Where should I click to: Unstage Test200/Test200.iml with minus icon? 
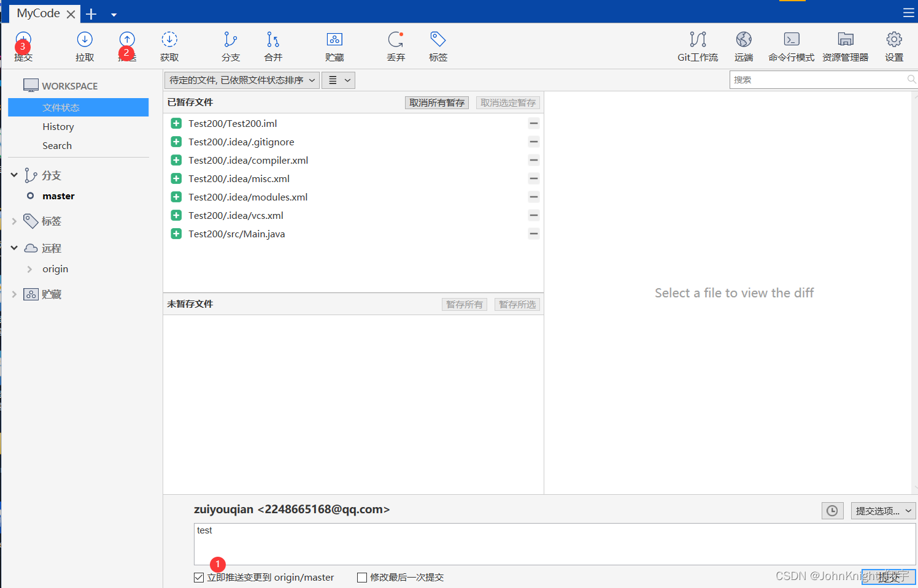click(534, 123)
